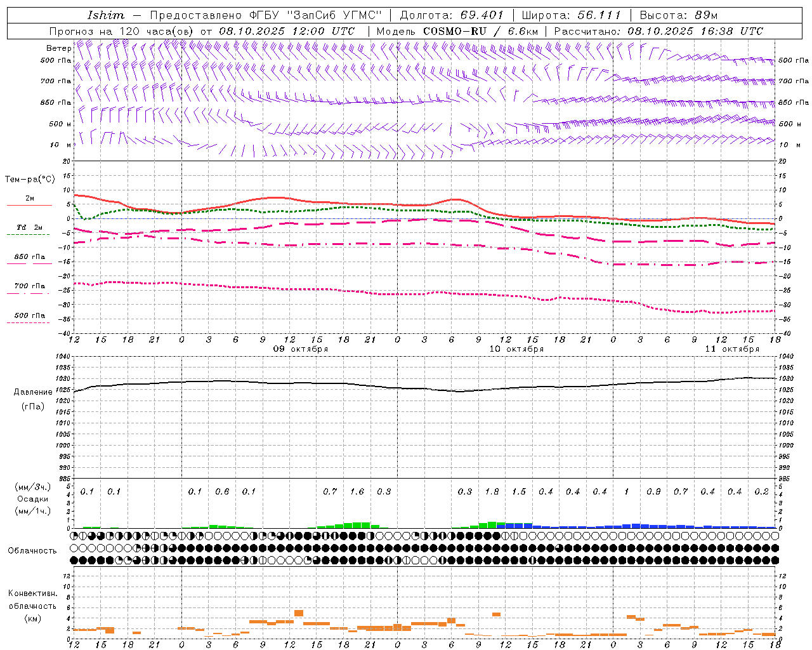Click the "10 м" wind level label on left

60,145
